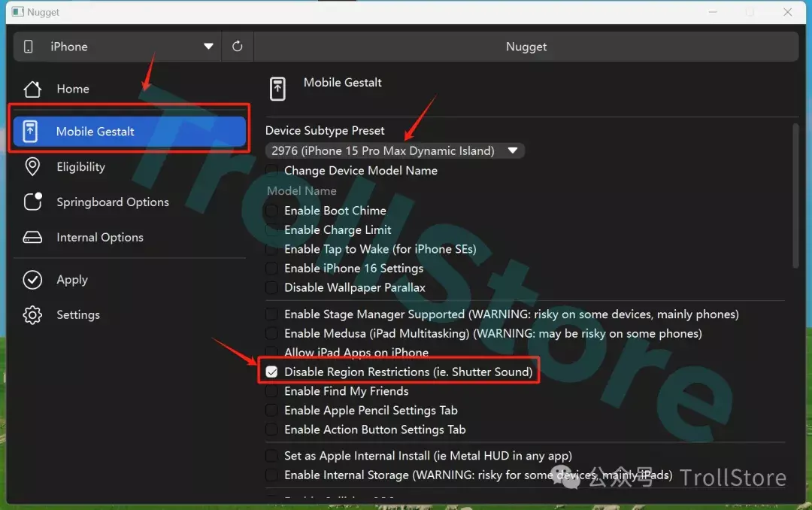Click the Mobile Gestalt sidebar icon
Viewport: 812px width, 510px height.
[x=30, y=132]
